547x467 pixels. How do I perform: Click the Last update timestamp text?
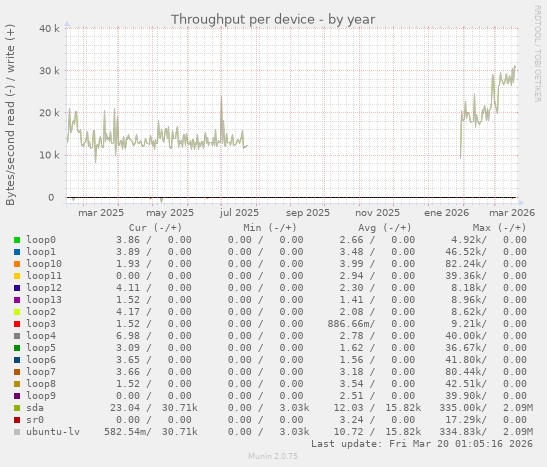(422, 444)
